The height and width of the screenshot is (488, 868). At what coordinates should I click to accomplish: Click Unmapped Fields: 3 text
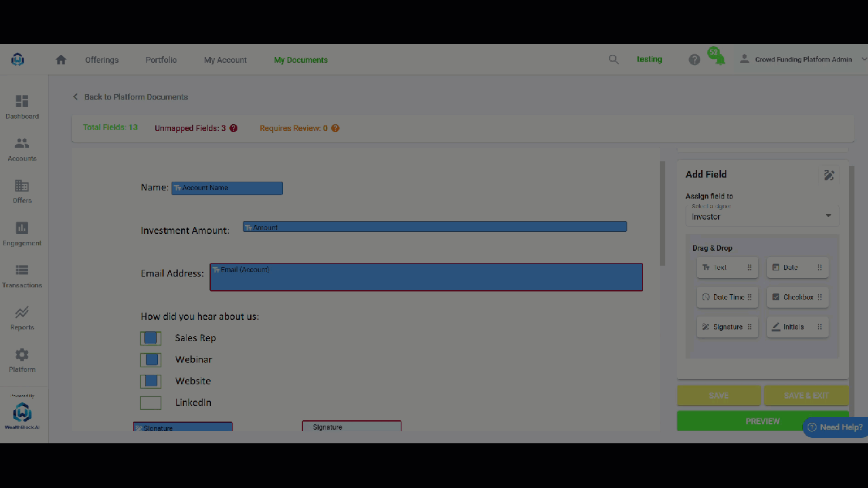point(191,128)
